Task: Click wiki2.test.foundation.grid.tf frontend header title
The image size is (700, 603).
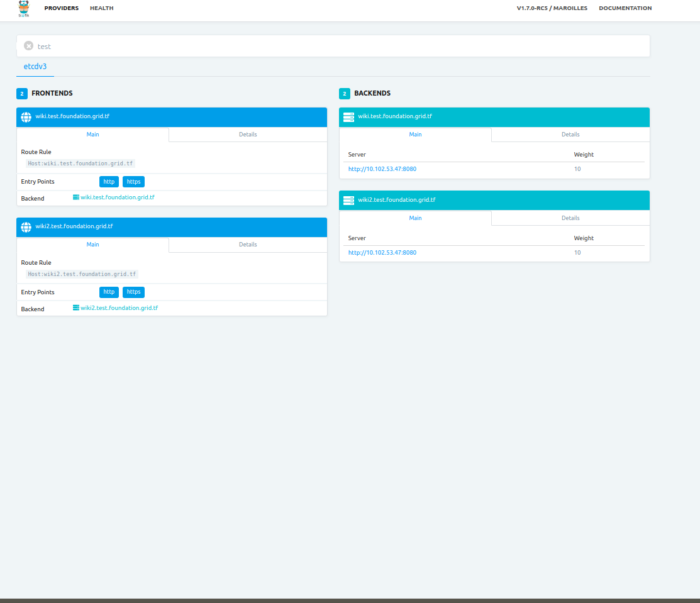Action: tap(74, 226)
